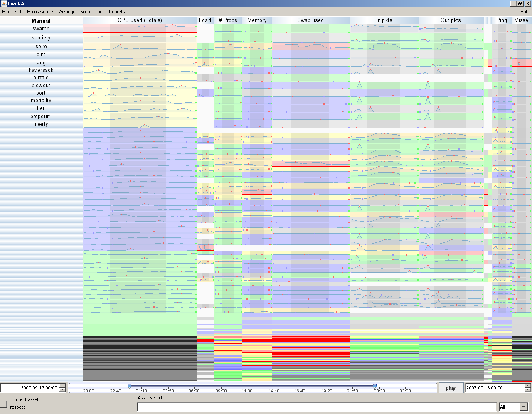Select the mortality asset row
The height and width of the screenshot is (414, 532).
pos(41,101)
